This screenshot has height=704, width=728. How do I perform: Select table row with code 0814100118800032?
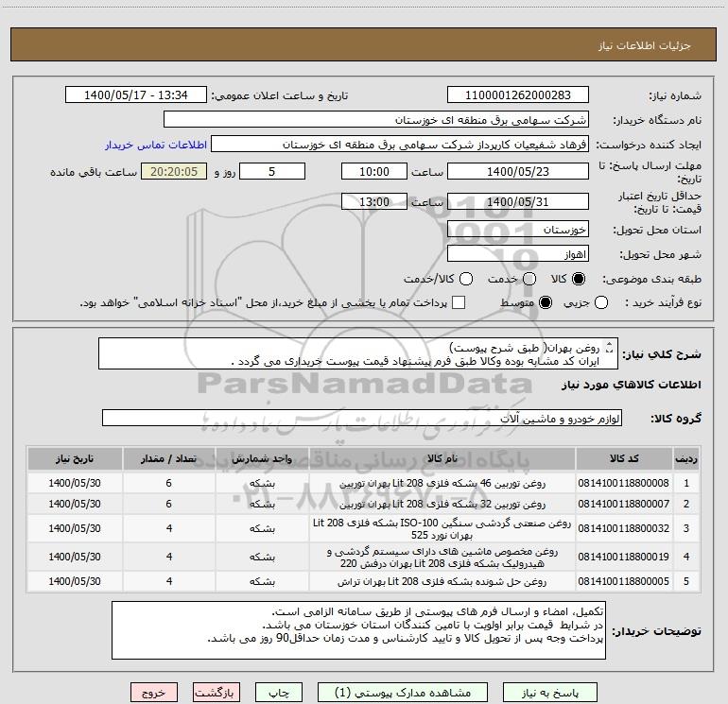tap(363, 528)
